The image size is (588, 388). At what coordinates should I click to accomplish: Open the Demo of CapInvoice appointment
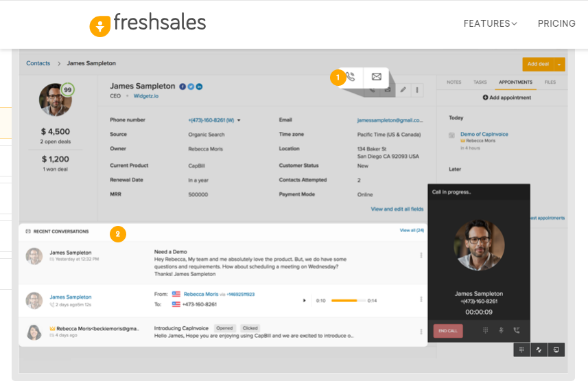click(x=484, y=135)
